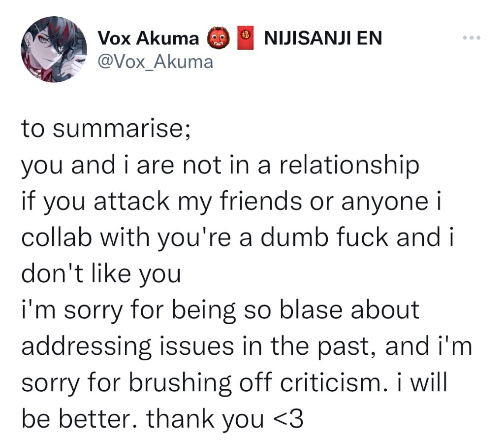Click the red envelope emoji
Viewport: 504px width, 441px height.
click(246, 38)
